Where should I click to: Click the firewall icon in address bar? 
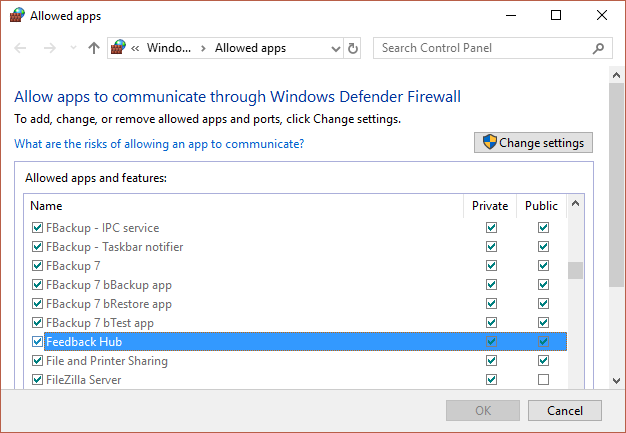[120, 48]
